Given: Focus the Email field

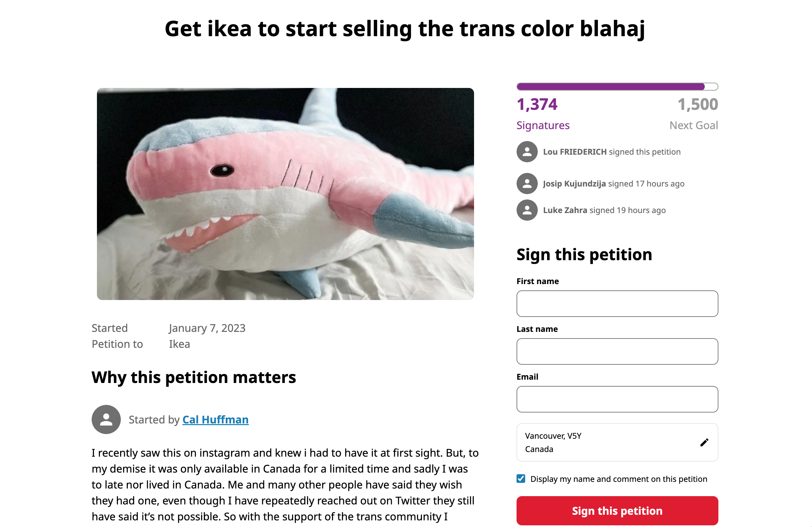Looking at the screenshot, I should pos(617,399).
